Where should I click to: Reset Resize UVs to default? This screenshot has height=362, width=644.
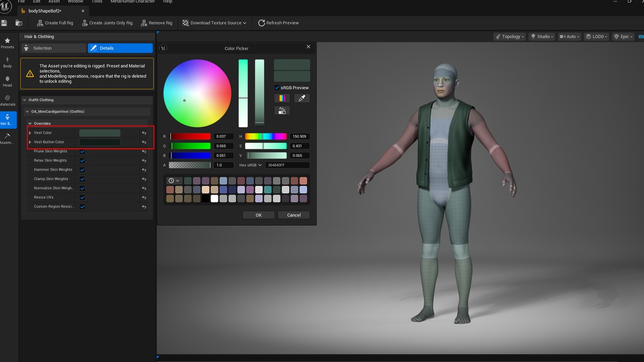coord(144,198)
